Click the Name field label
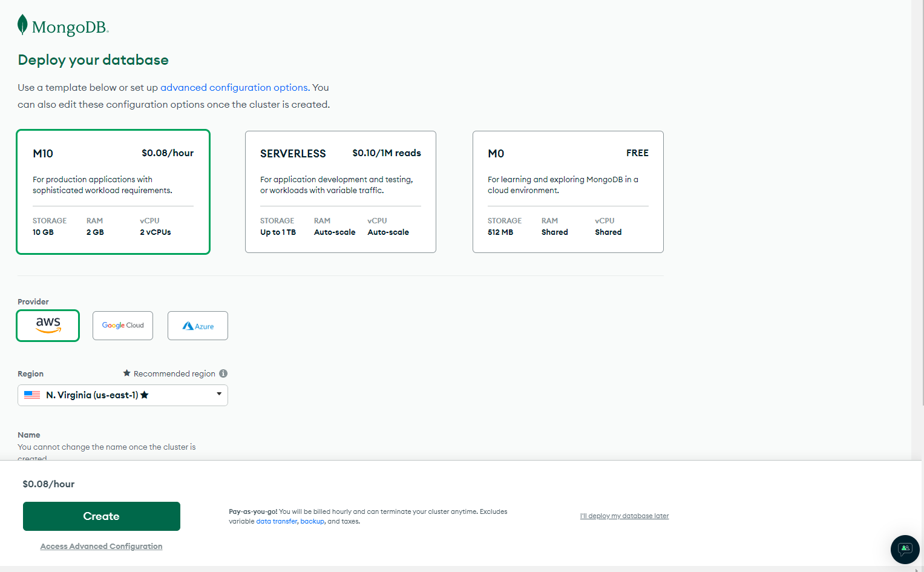Image resolution: width=924 pixels, height=572 pixels. (x=29, y=435)
